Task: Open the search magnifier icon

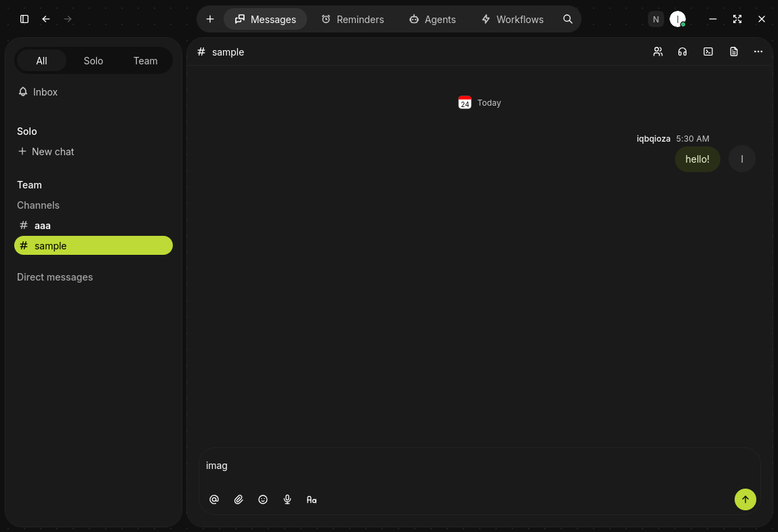Action: 568,19
